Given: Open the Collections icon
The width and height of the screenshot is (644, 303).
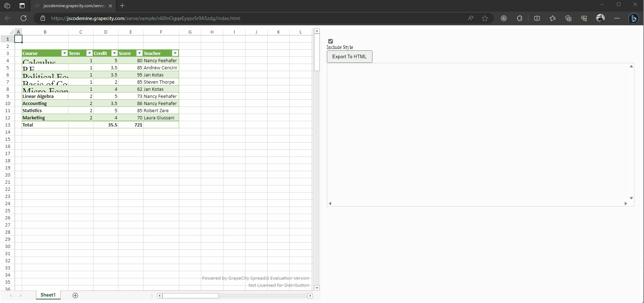Looking at the screenshot, I should pos(568,18).
